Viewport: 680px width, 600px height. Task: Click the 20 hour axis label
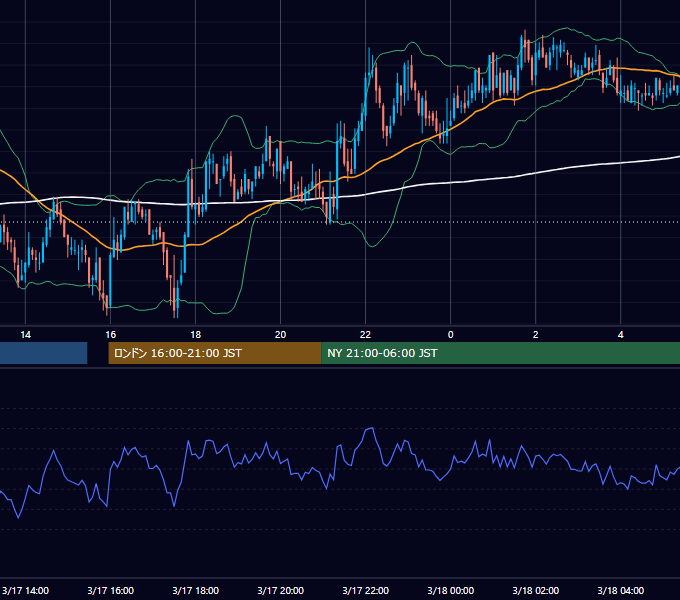click(x=281, y=335)
